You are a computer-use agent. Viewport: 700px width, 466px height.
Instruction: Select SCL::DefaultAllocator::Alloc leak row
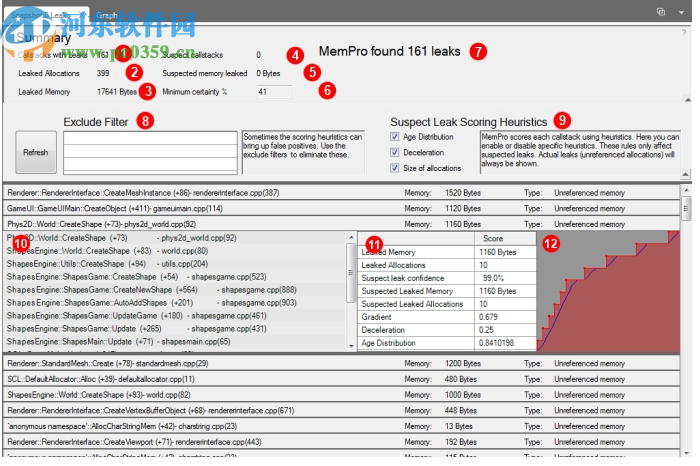pos(342,379)
